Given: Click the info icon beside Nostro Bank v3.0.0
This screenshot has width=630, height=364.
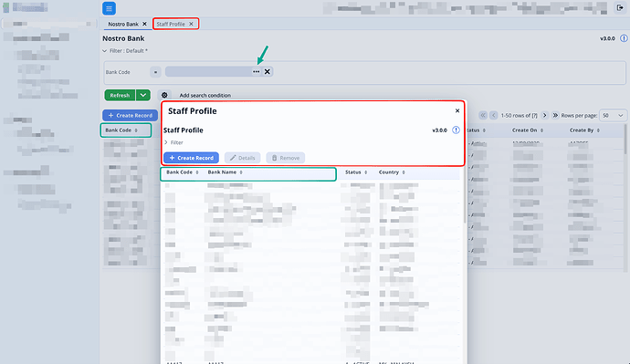Looking at the screenshot, I should 624,38.
